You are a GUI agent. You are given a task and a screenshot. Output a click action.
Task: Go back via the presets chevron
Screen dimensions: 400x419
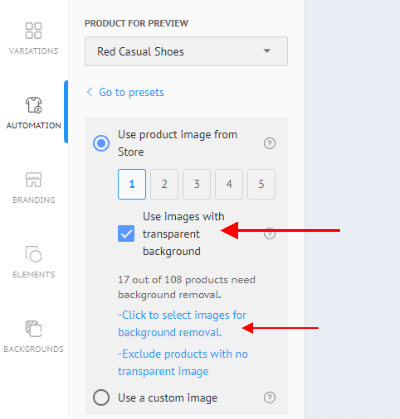[89, 92]
